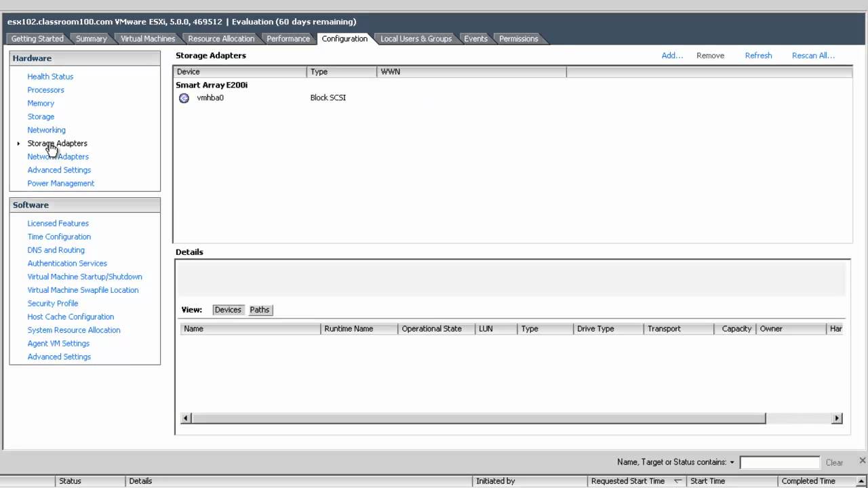Click the Remove link
868x488 pixels.
(x=710, y=56)
